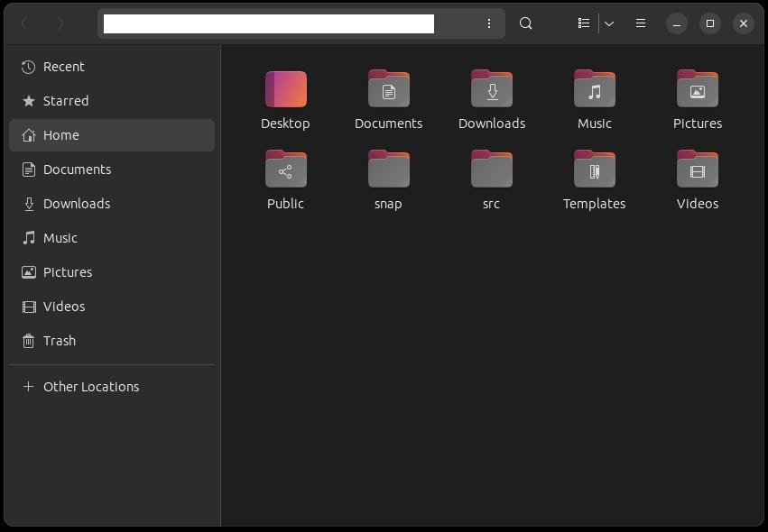
Task: Open the Videos folder in the file grid
Action: [x=698, y=169]
